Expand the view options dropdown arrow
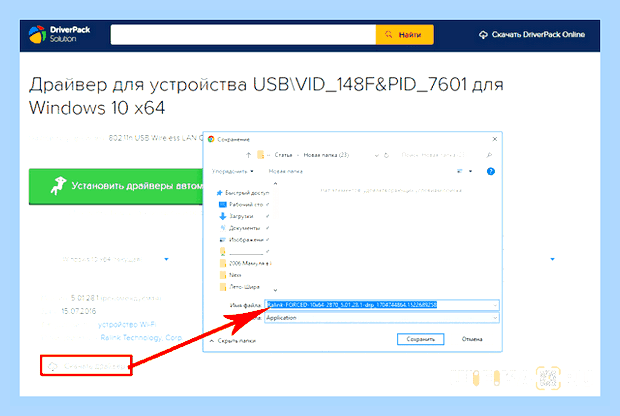The image size is (620, 416). coord(471,171)
